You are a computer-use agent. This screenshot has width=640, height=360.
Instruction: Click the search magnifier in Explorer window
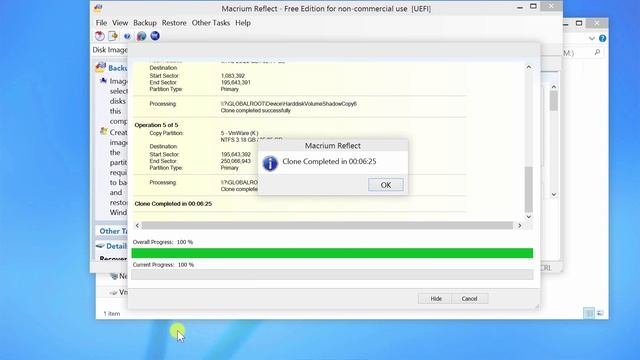click(x=597, y=52)
